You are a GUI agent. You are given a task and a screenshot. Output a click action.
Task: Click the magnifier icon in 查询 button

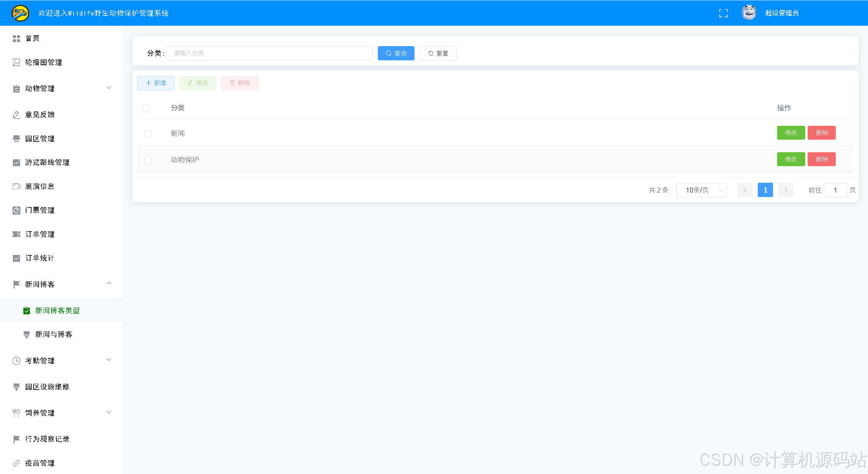pyautogui.click(x=389, y=54)
